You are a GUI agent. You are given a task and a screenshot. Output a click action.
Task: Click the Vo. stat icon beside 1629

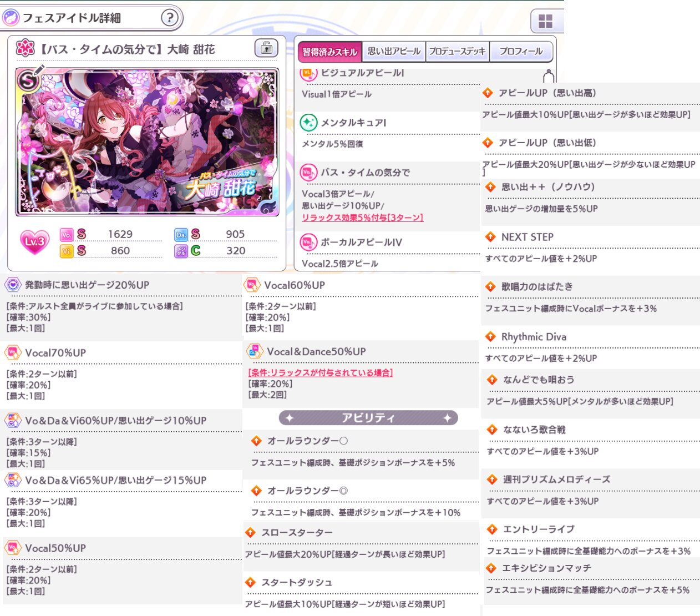coord(67,235)
